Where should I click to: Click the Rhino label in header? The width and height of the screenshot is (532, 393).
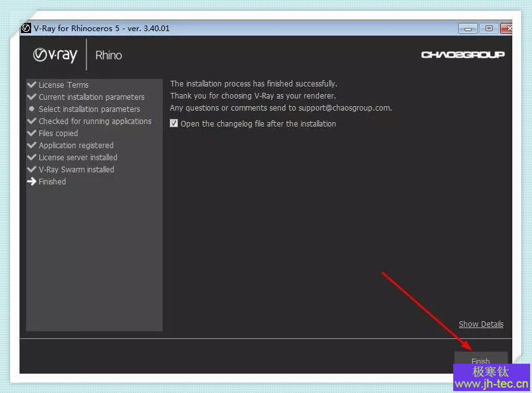pyautogui.click(x=109, y=55)
